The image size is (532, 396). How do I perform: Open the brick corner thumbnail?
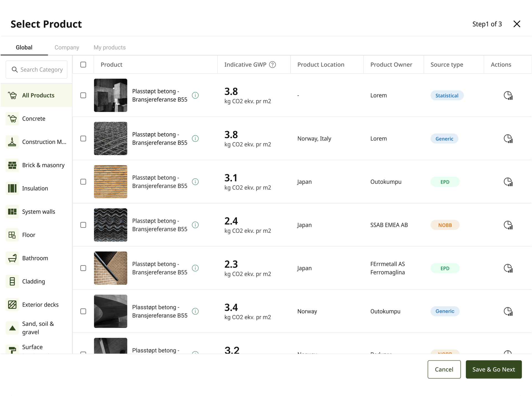point(111,268)
